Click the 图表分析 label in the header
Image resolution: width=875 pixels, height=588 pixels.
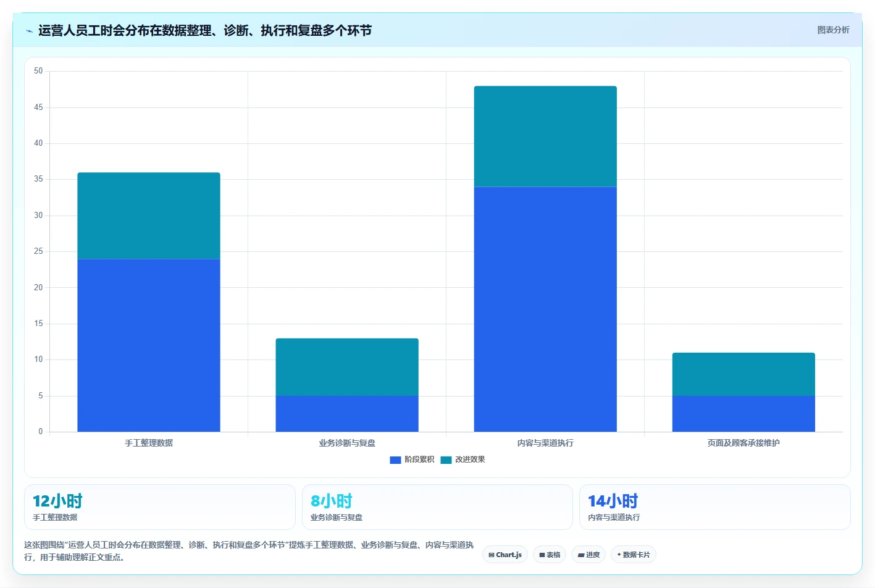833,30
